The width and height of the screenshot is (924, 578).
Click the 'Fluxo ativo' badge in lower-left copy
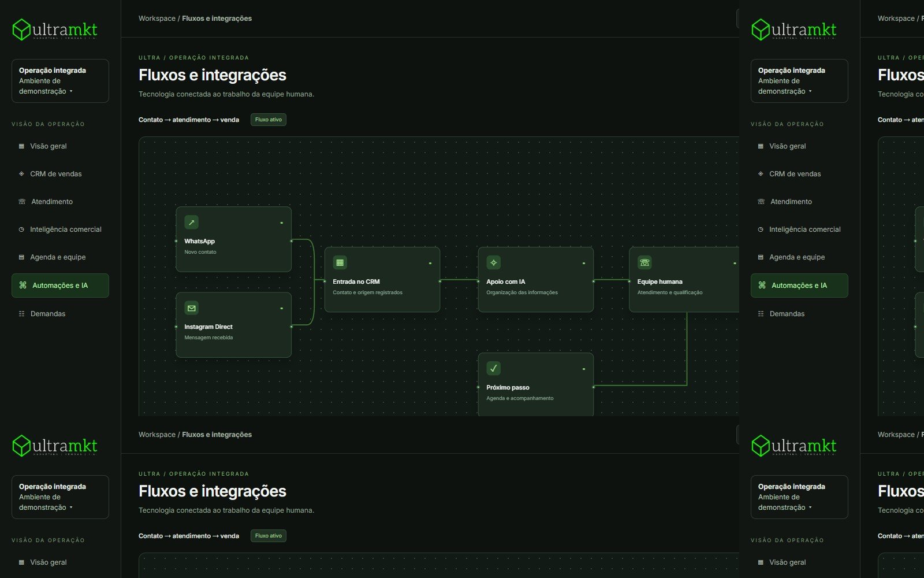269,536
